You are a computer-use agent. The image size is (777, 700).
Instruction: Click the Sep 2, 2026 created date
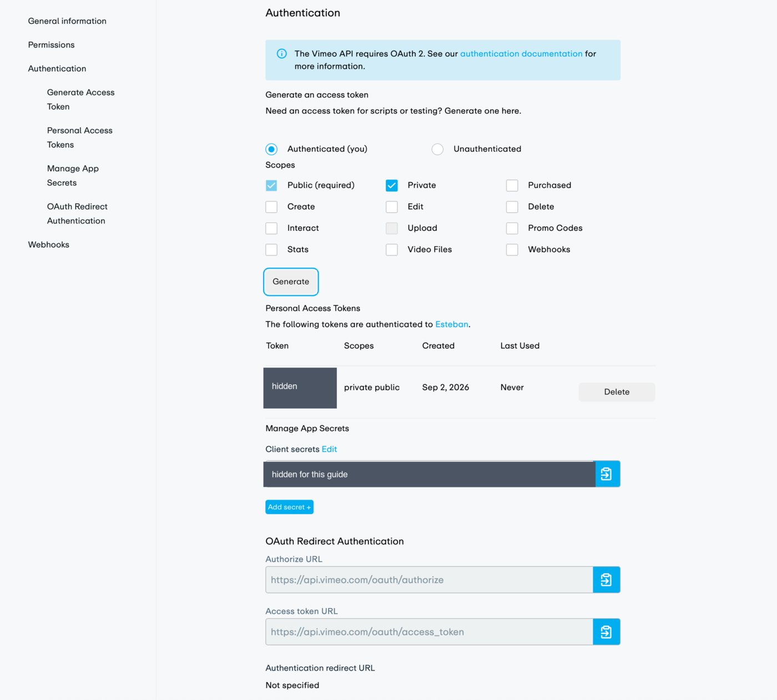pyautogui.click(x=446, y=387)
